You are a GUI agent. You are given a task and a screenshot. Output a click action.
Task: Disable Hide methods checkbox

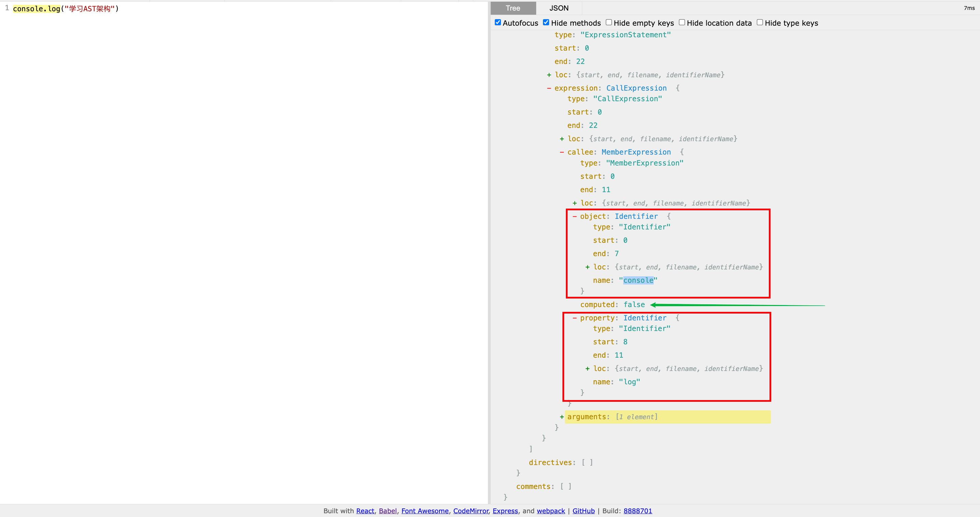click(546, 23)
